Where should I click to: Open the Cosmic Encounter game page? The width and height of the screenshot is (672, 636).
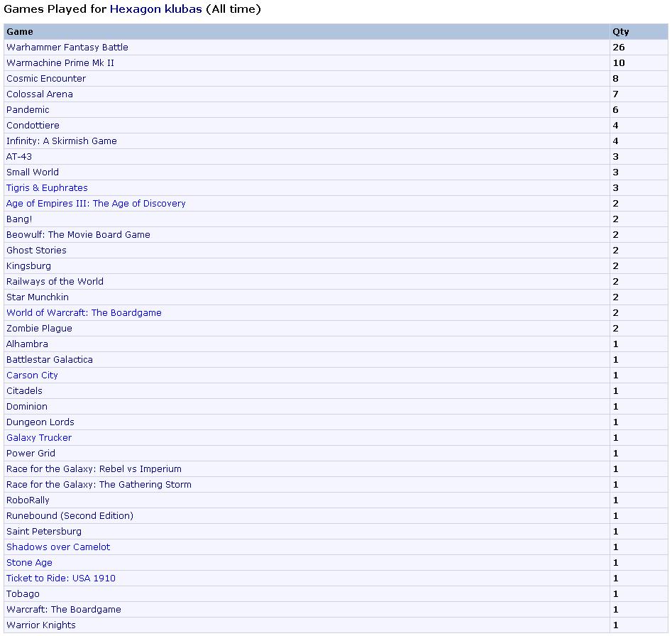46,79
